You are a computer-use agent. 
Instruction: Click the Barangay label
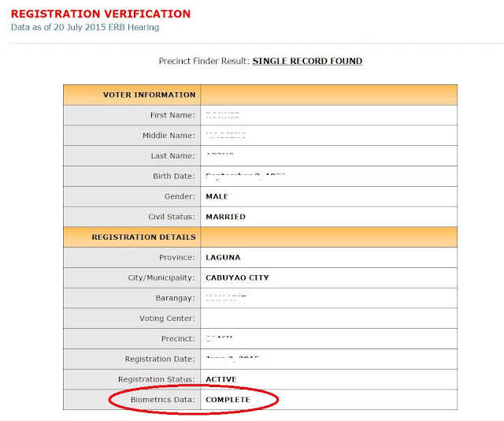(175, 298)
